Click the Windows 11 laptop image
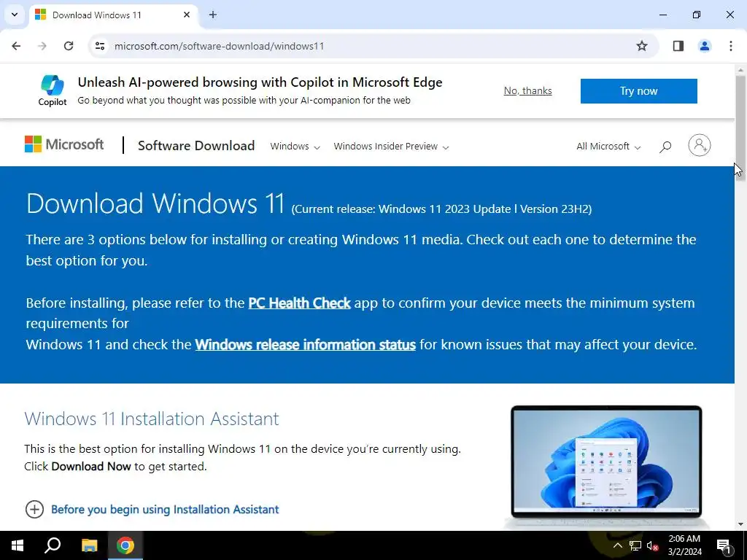This screenshot has height=560, width=747. pos(606,467)
